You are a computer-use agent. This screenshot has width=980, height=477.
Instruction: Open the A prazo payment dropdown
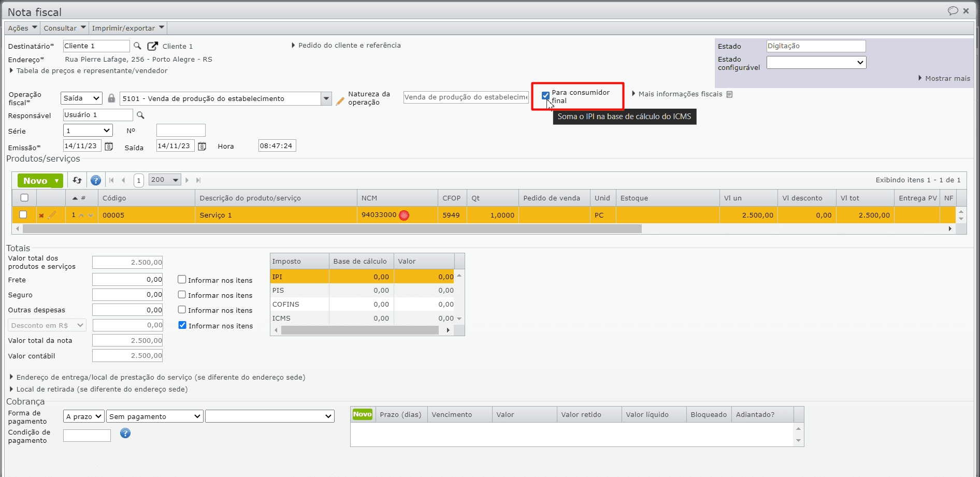(83, 416)
